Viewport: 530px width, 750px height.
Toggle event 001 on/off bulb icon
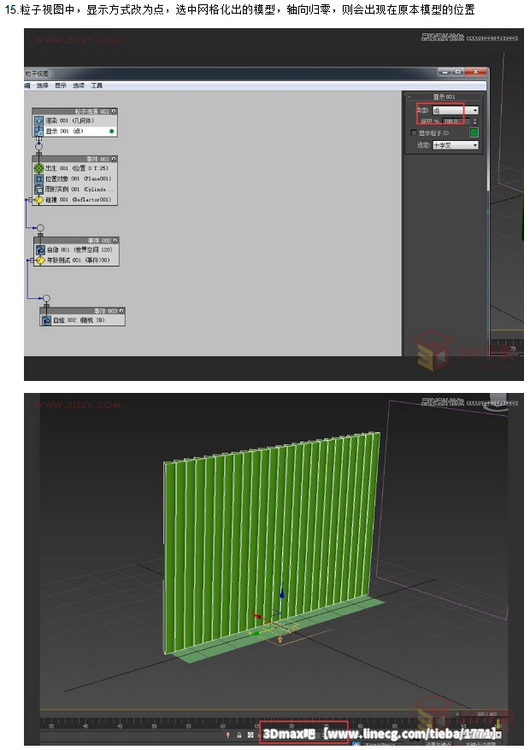(x=114, y=159)
